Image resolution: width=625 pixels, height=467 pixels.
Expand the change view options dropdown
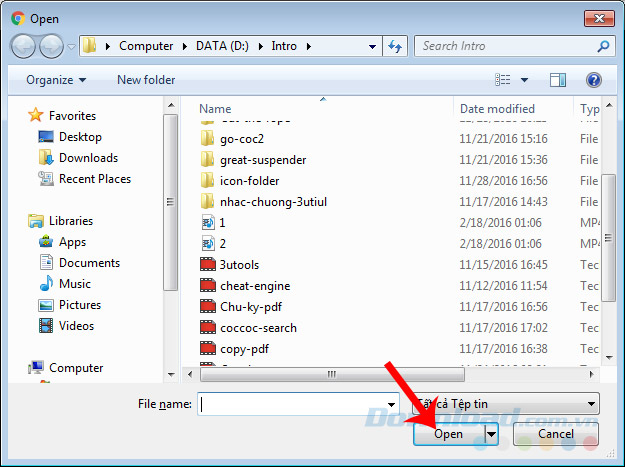pyautogui.click(x=526, y=80)
